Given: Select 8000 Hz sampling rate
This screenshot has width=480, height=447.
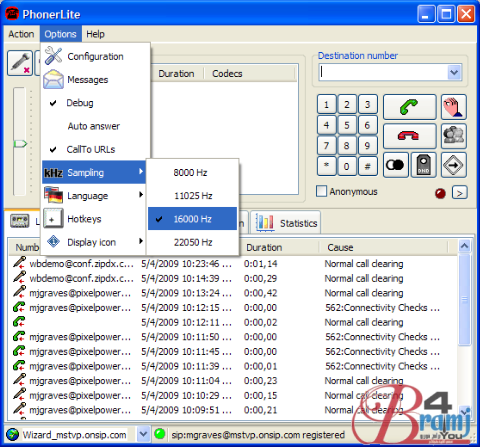Looking at the screenshot, I should click(192, 173).
